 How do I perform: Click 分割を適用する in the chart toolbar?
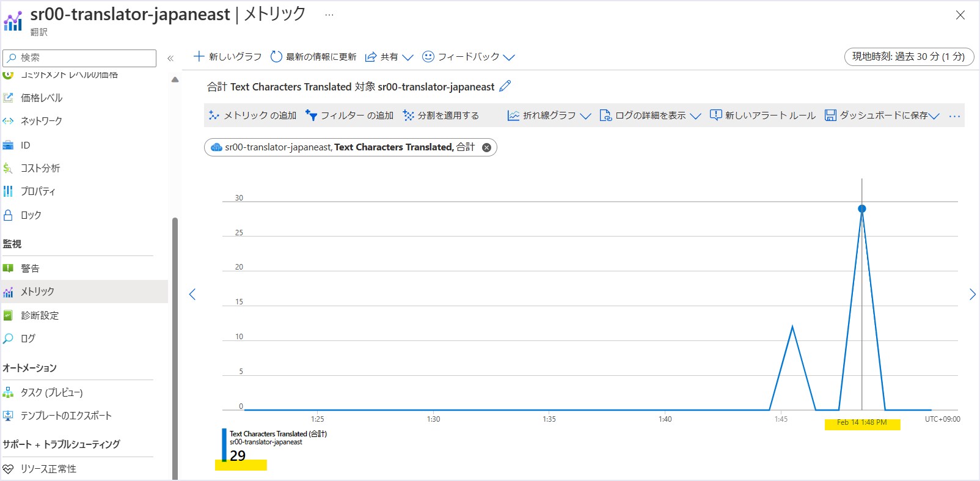pyautogui.click(x=441, y=116)
